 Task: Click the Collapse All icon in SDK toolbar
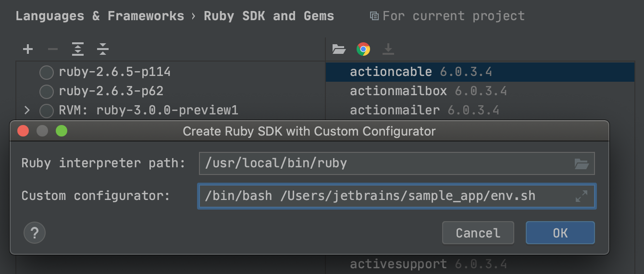tap(103, 49)
